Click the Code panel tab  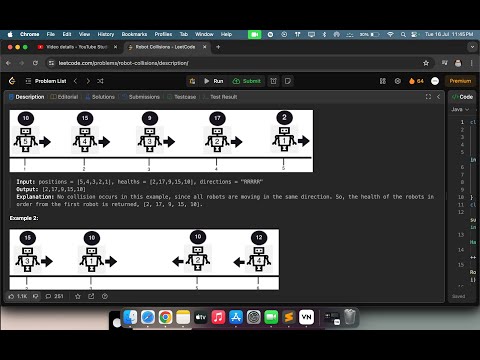click(462, 97)
